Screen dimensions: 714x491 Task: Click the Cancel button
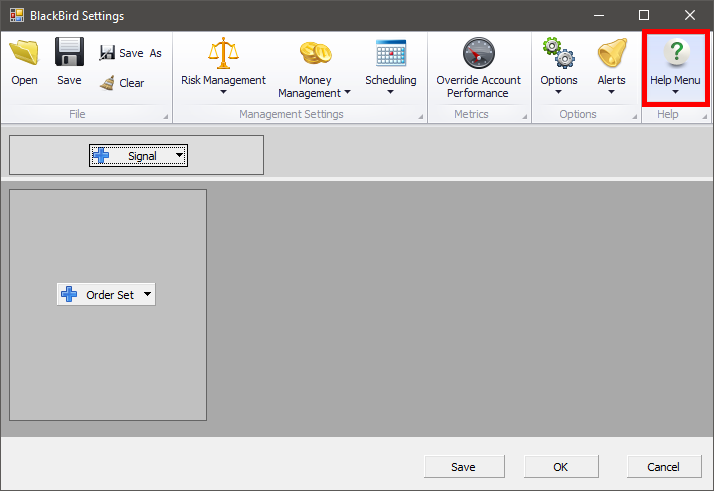[664, 467]
